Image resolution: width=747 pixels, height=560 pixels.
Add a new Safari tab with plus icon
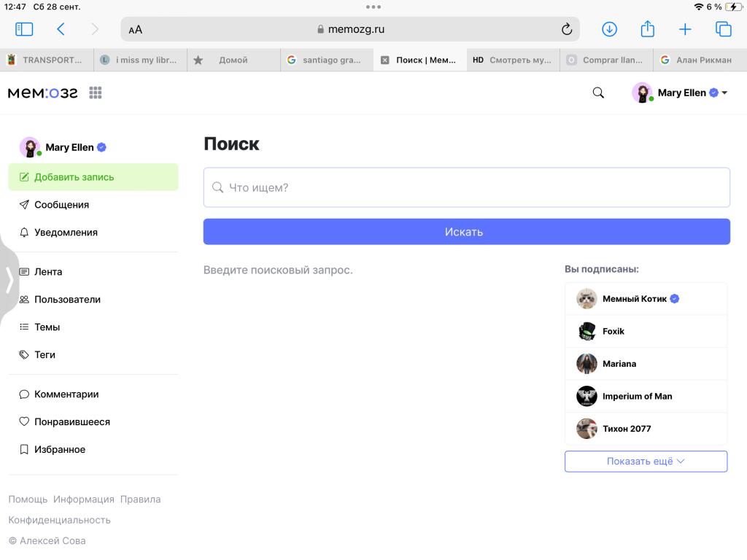click(x=684, y=29)
